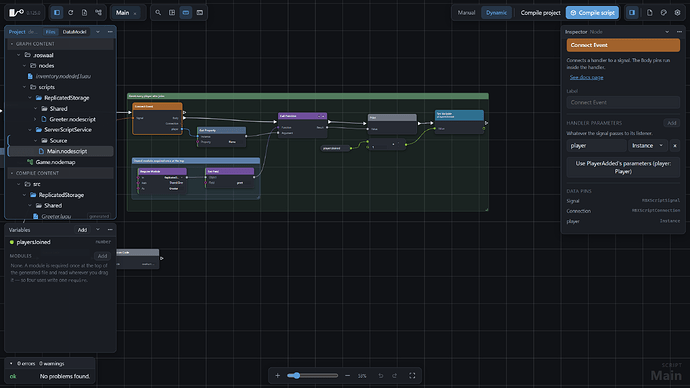
Task: Toggle the highlighted node view icon
Action: (186, 13)
